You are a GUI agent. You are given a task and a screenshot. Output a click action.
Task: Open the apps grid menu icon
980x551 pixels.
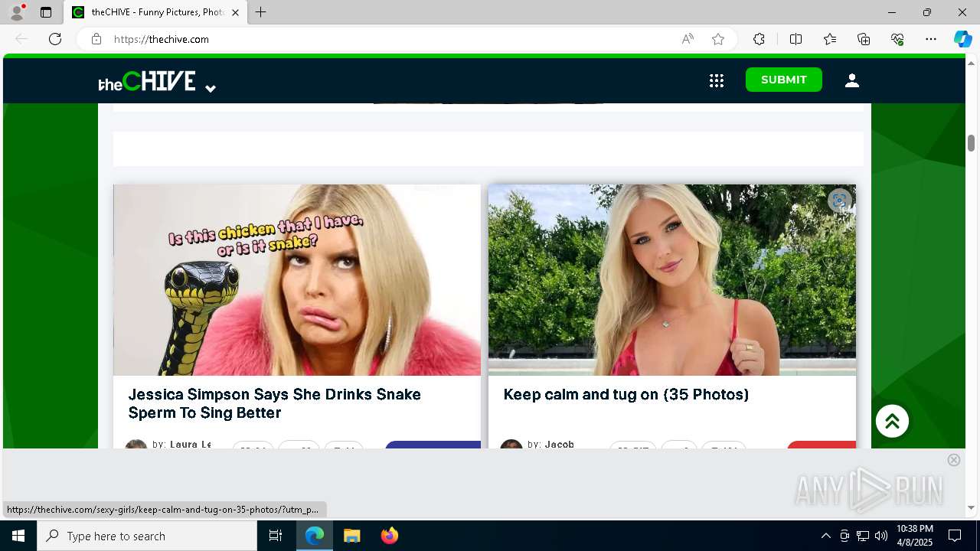tap(717, 80)
